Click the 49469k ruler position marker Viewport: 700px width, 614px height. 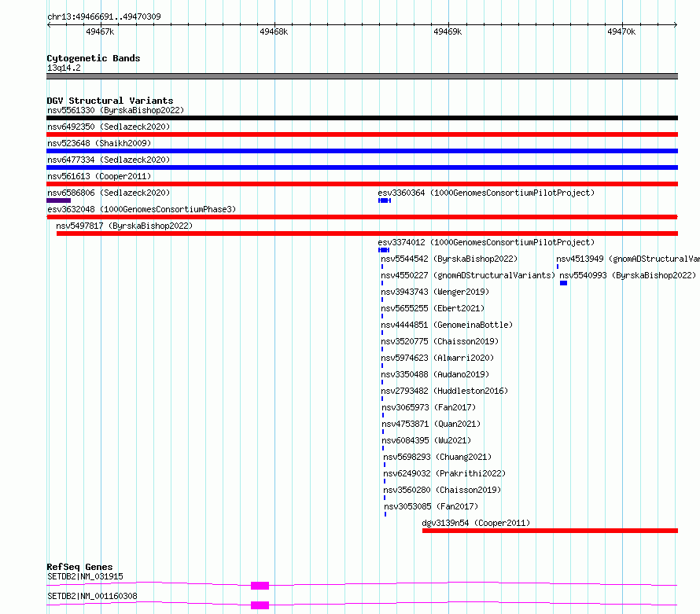448,31
